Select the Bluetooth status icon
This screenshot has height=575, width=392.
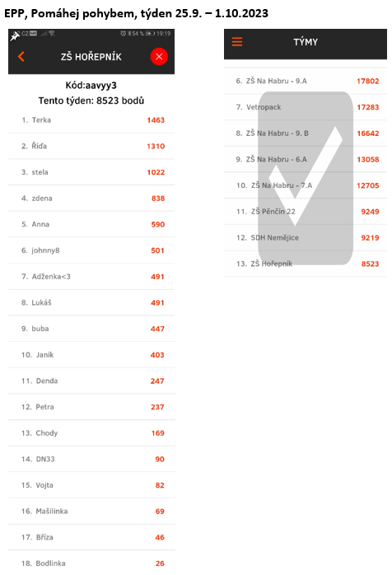(x=129, y=34)
